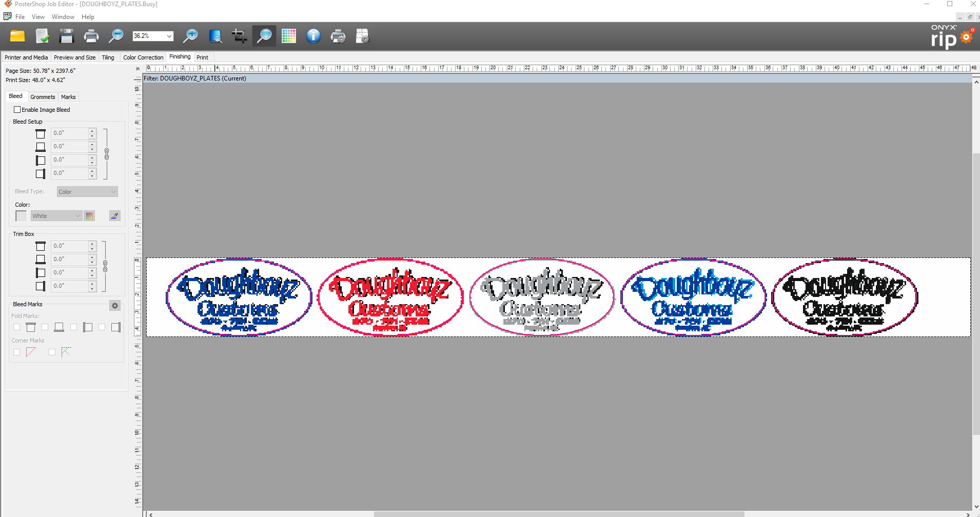Image resolution: width=980 pixels, height=517 pixels.
Task: Click the Zoom In magnifier icon
Action: tap(191, 36)
